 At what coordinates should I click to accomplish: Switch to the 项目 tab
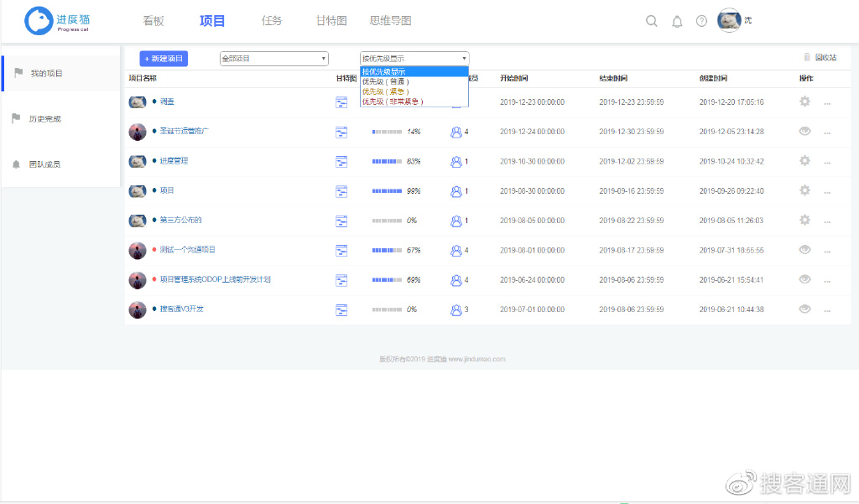(x=212, y=21)
